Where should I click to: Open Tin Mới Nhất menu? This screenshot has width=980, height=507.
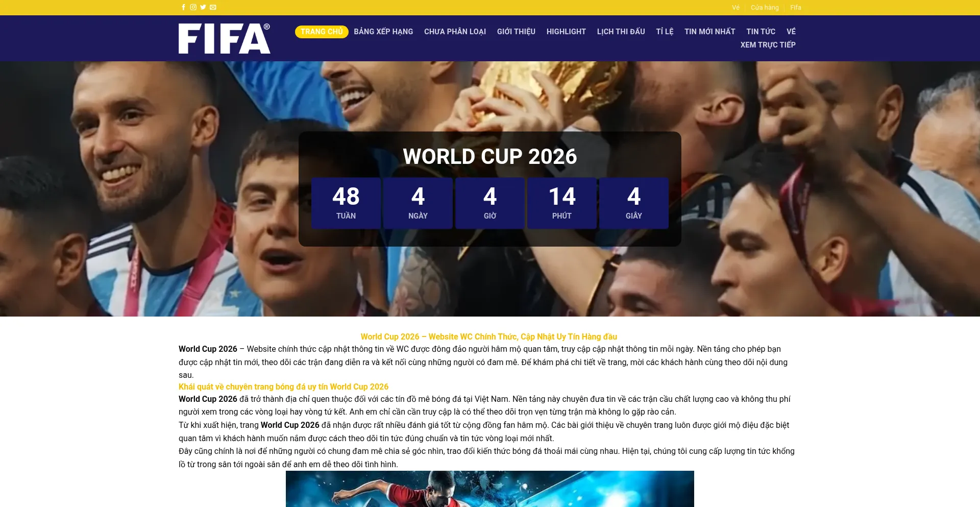click(x=709, y=32)
